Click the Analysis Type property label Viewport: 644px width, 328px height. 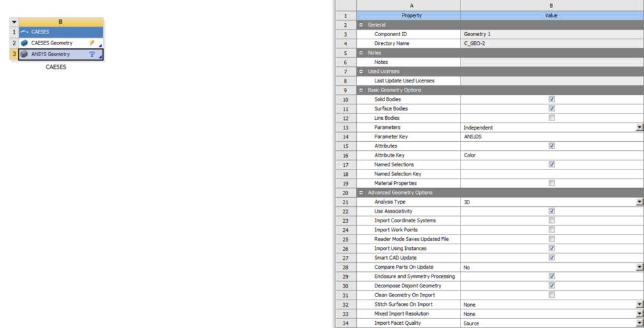(390, 202)
